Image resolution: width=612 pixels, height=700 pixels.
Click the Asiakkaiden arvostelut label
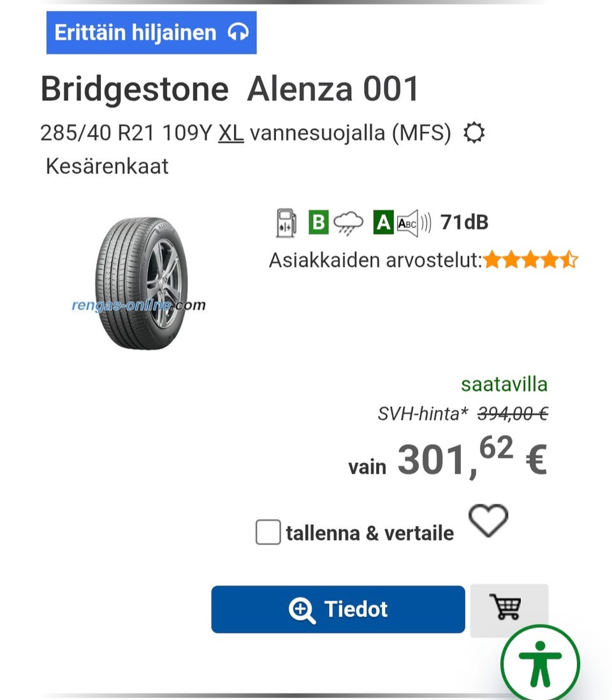point(375,260)
